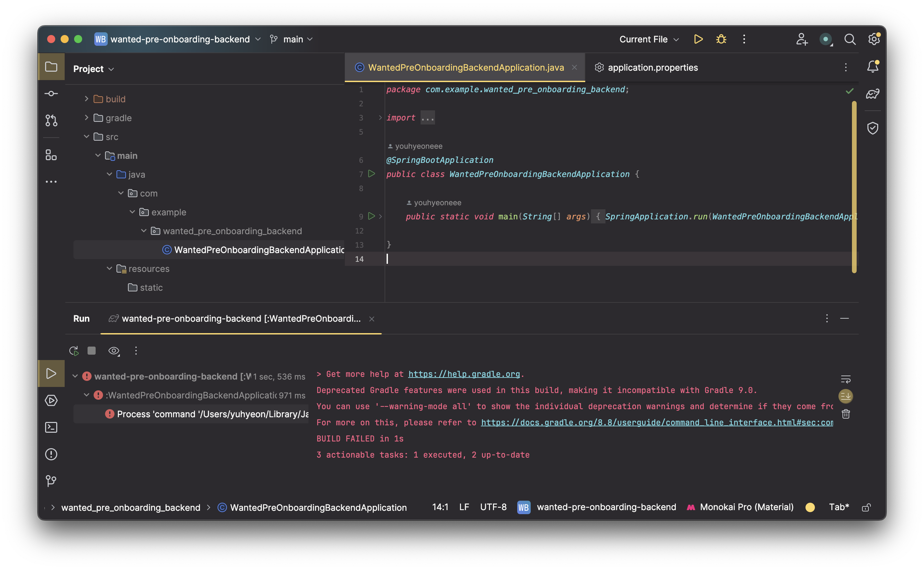Screen dimensions: 924x570
Task: Open Notifications bell
Action: click(x=873, y=67)
